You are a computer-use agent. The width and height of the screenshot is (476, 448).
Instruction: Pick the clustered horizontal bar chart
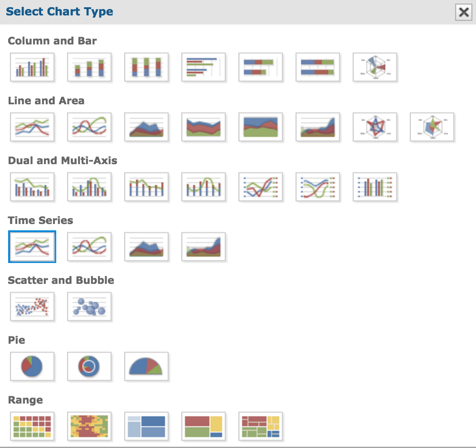(x=204, y=67)
